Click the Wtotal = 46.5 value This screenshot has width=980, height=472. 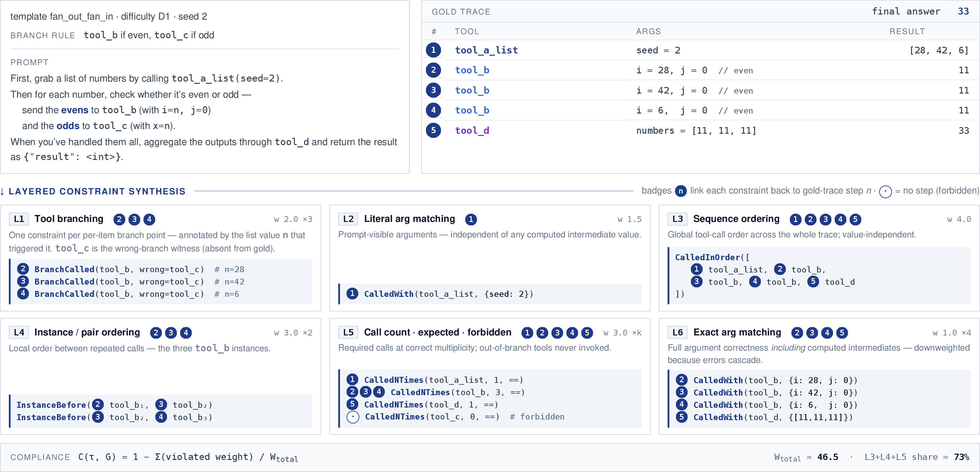[806, 457]
